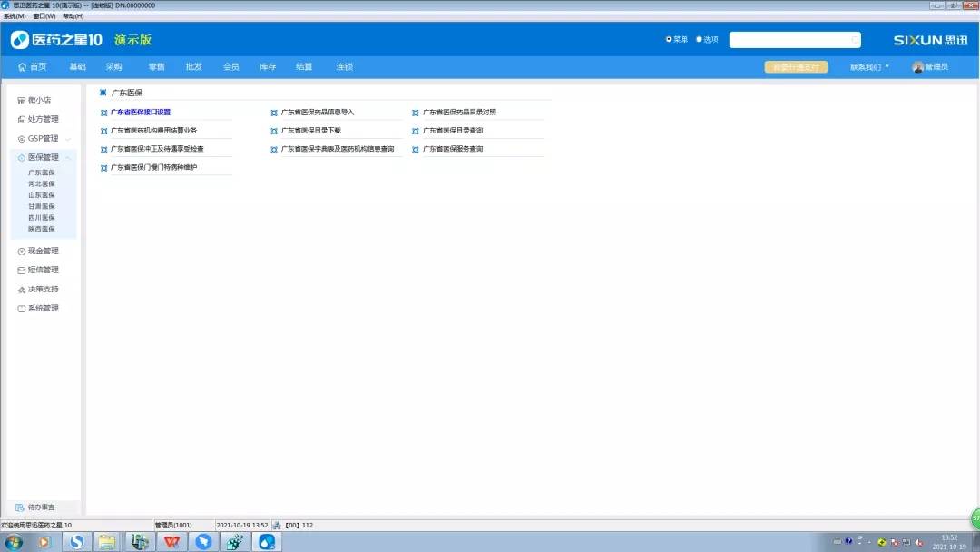980x552 pixels.
Task: Select 陕西医保 in the sidebar submenu
Action: pyautogui.click(x=41, y=229)
